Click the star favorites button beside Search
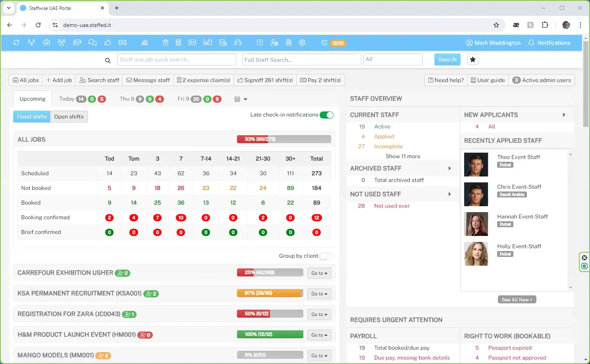The image size is (590, 364). 472,59
